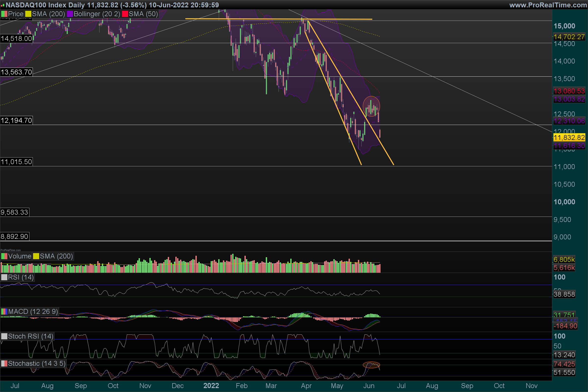Click the highlighted 11,832.82 current price tag
588x392 pixels.
[x=569, y=137]
